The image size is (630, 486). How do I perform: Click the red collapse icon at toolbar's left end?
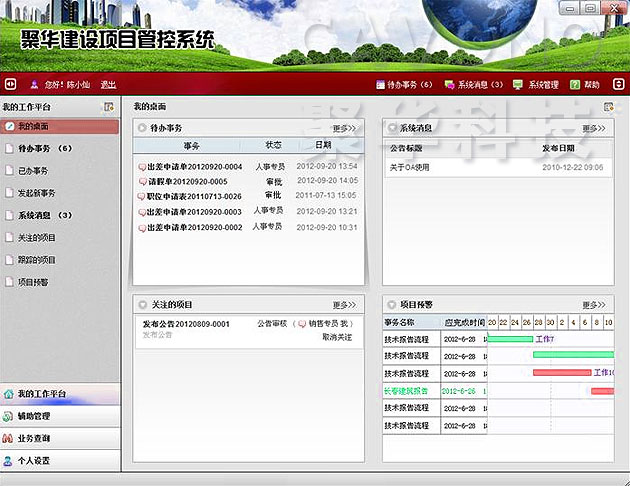(x=11, y=85)
